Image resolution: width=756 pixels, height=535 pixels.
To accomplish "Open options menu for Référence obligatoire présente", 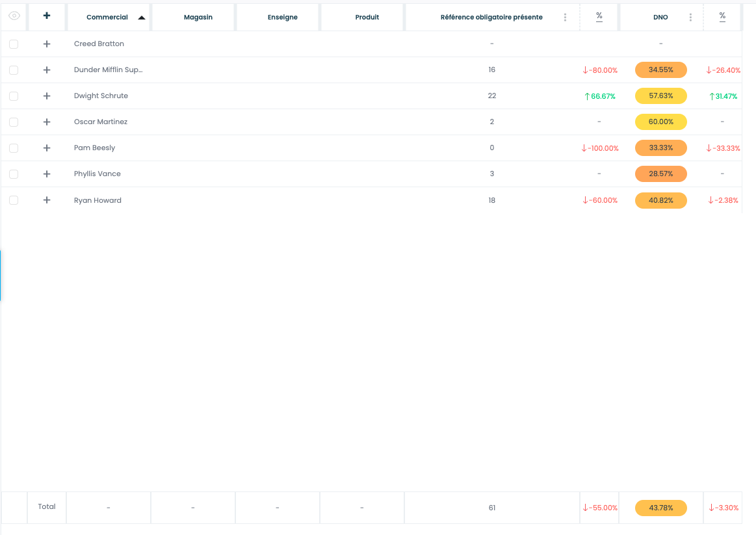I will coord(565,18).
